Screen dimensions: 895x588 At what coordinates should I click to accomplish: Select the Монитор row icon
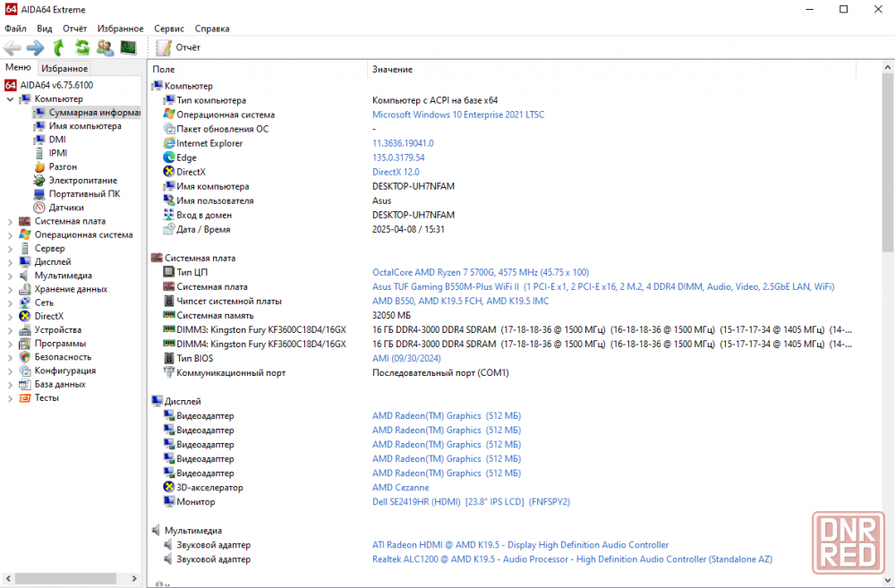pyautogui.click(x=169, y=502)
